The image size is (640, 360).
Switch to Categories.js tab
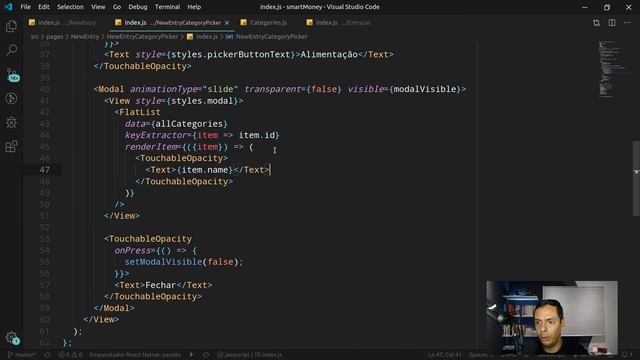click(x=264, y=23)
